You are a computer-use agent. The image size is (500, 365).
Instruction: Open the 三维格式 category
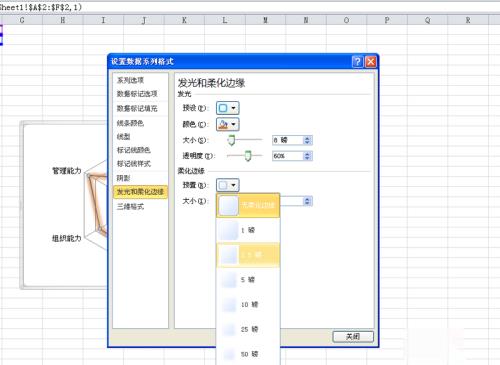point(130,206)
